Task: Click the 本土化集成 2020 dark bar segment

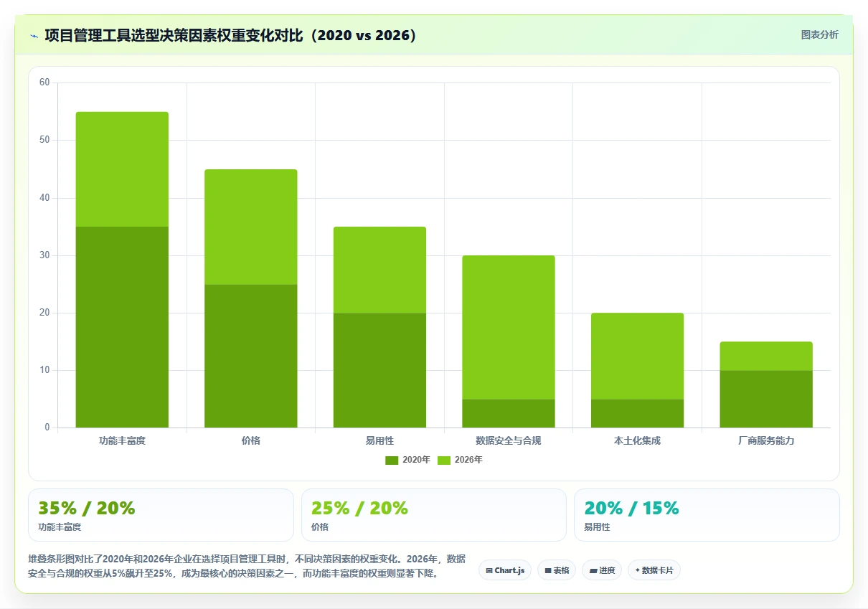Action: (x=637, y=413)
